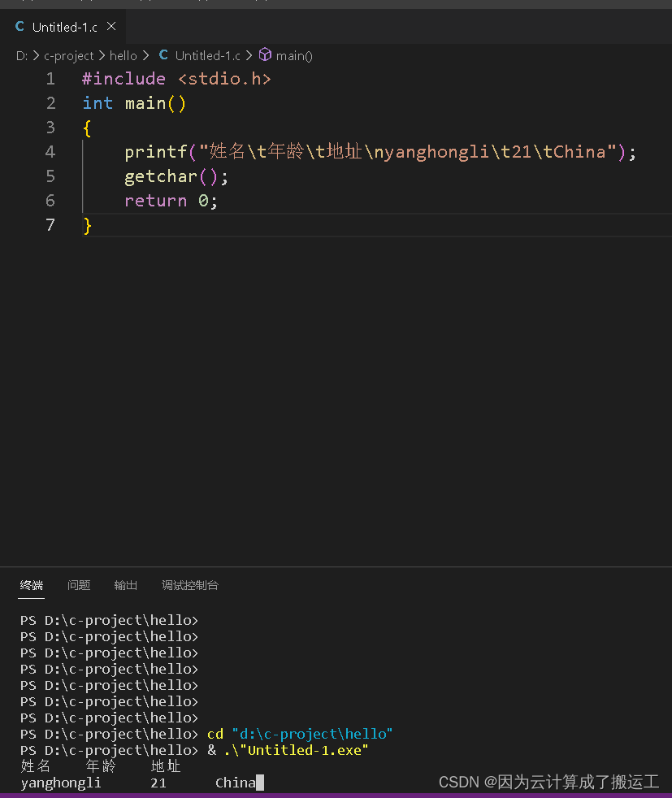The height and width of the screenshot is (798, 672).
Task: Click the D: drive breadcrumb item
Action: [x=20, y=55]
